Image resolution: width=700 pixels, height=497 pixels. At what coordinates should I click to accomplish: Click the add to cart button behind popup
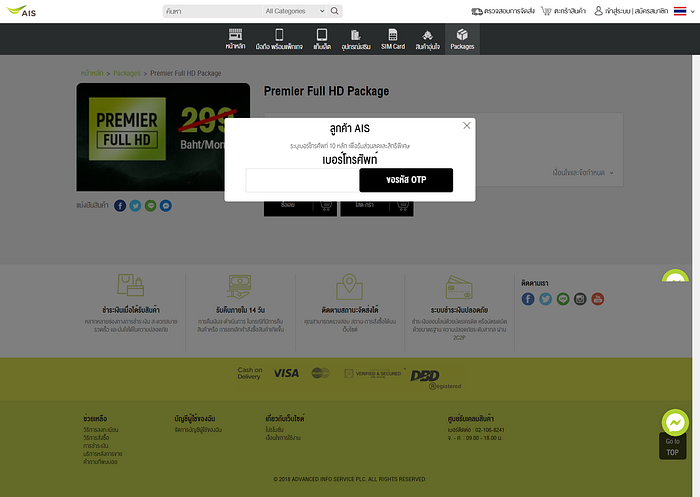coord(377,209)
